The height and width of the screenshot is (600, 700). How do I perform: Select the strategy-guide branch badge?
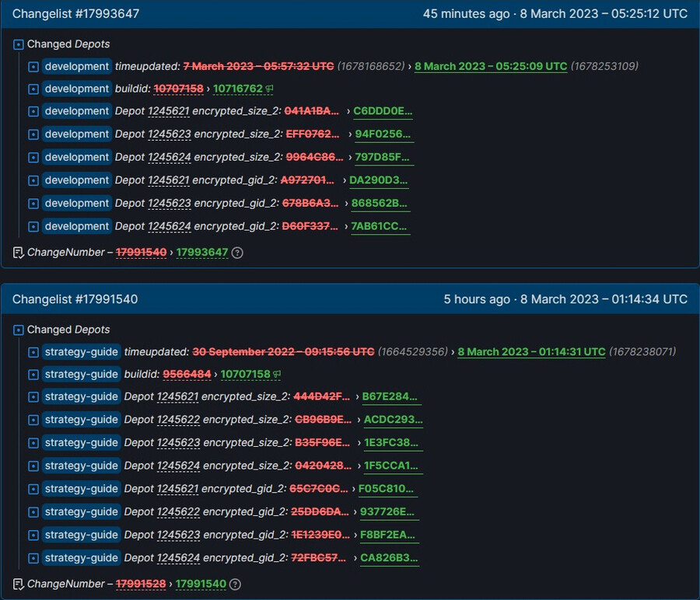(x=81, y=351)
